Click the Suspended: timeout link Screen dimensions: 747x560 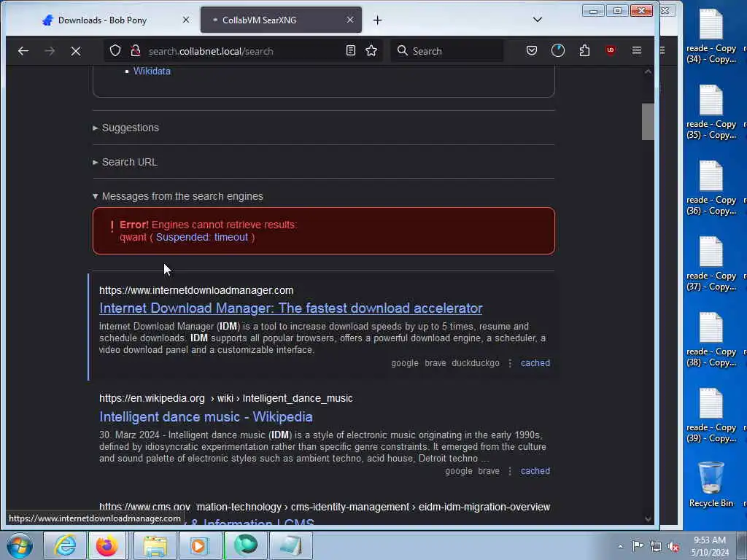202,237
